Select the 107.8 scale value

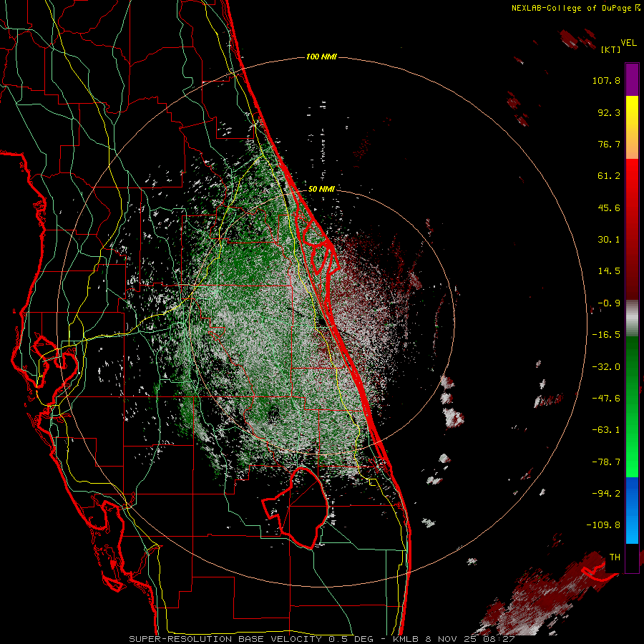(606, 80)
